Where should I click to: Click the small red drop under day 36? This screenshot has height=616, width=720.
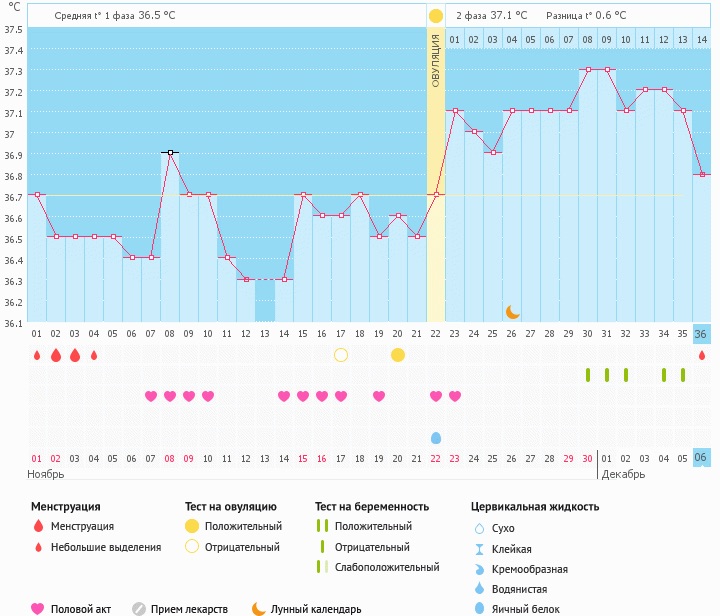702,355
